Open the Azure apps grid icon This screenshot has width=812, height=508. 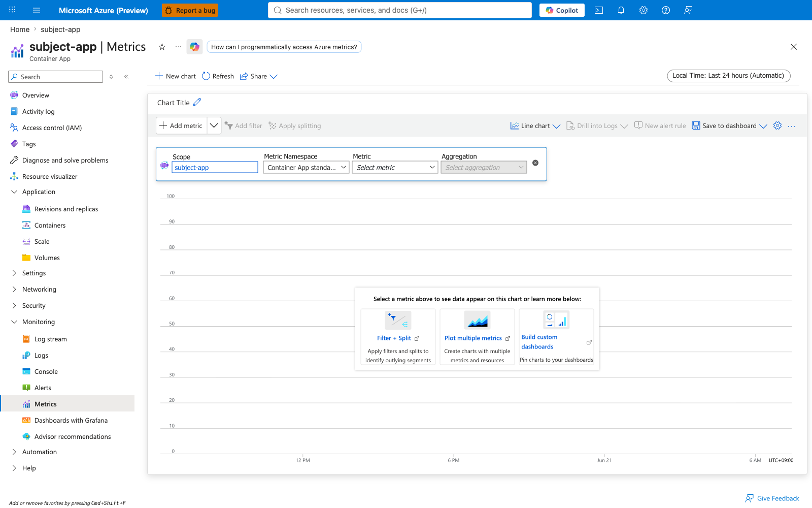[x=12, y=10]
